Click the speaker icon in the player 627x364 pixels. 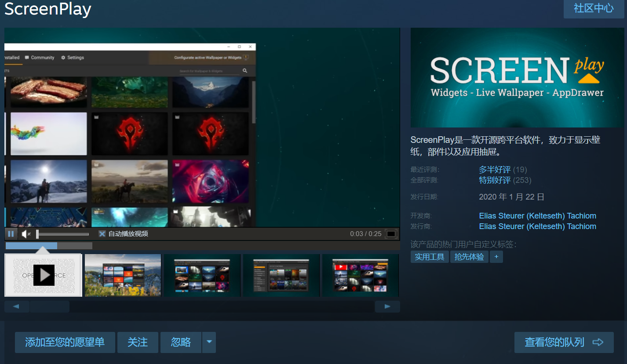(26, 233)
